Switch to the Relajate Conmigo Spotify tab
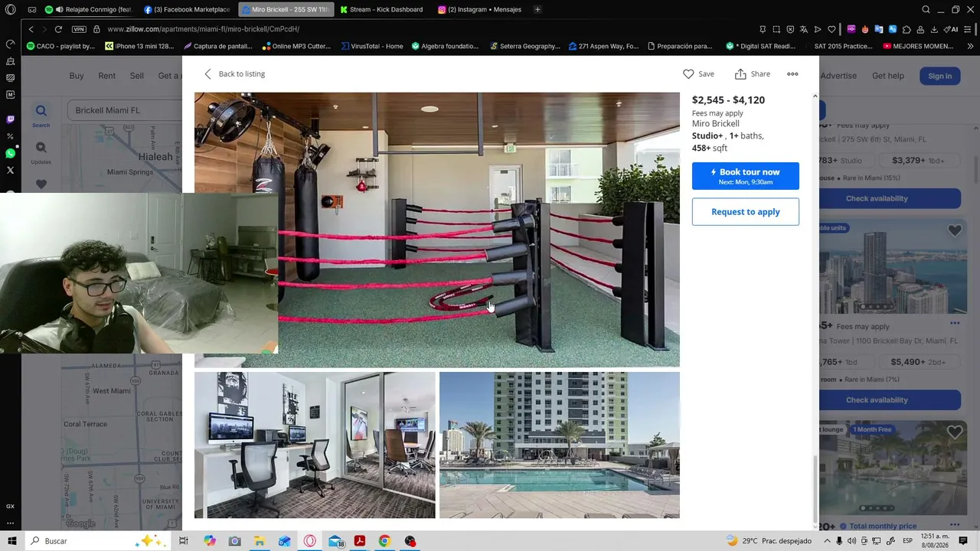This screenshot has height=551, width=980. pos(89,10)
